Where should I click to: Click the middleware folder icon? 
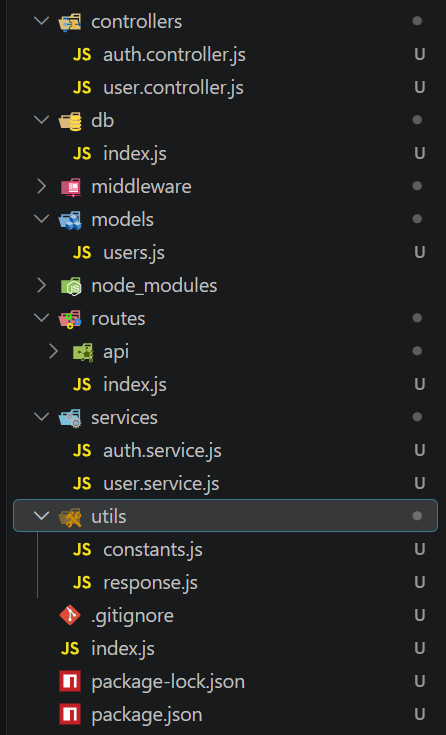[71, 187]
